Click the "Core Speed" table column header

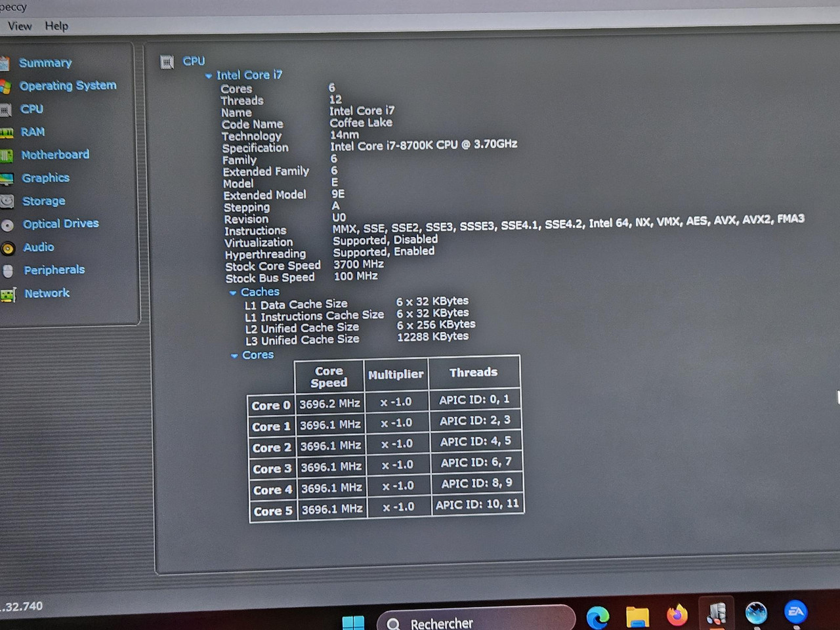coord(329,377)
